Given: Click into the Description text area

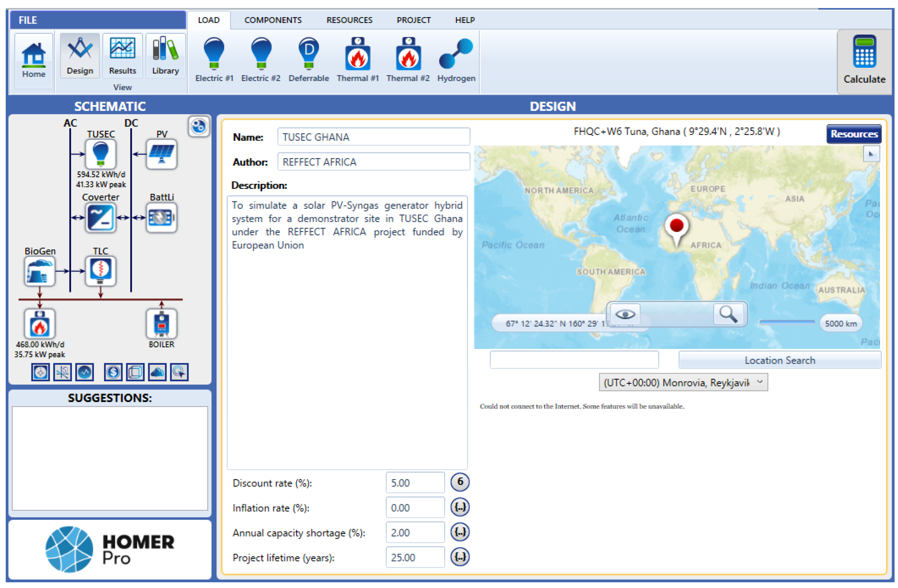Looking at the screenshot, I should point(347,332).
